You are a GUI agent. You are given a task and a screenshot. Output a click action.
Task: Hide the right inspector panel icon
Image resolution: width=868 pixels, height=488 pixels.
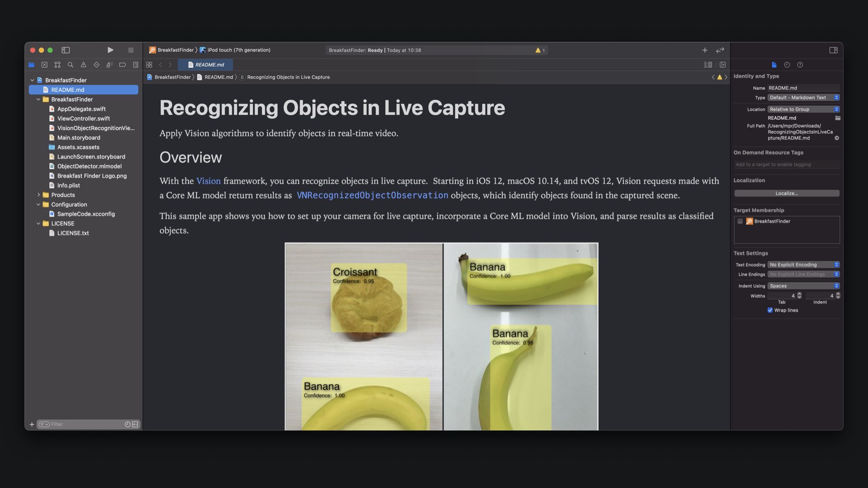click(x=833, y=50)
